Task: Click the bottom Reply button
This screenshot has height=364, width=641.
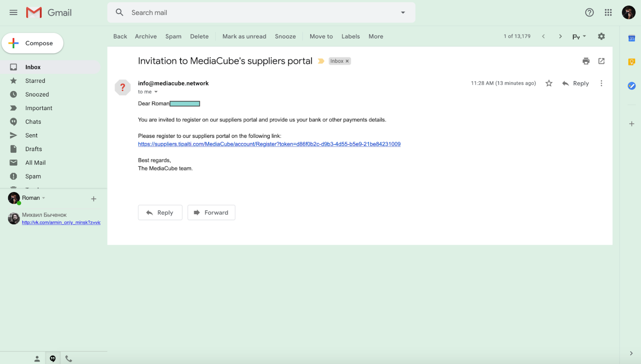Action: click(160, 213)
